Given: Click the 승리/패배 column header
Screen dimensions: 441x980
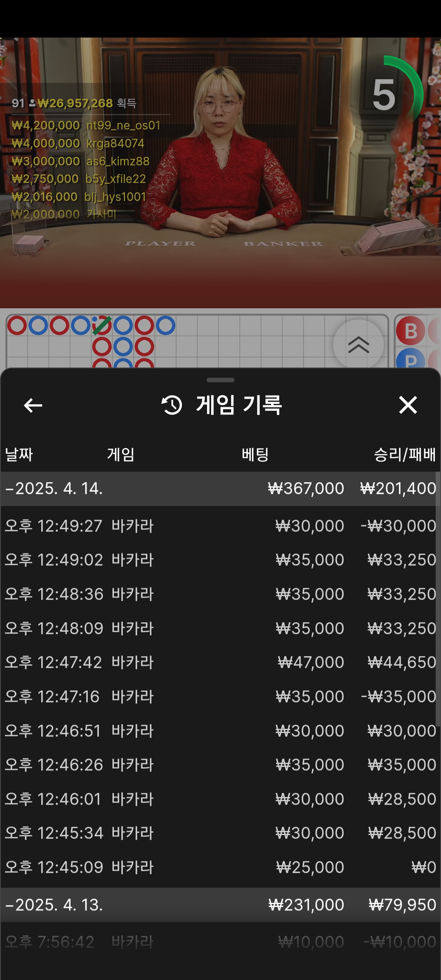Looking at the screenshot, I should pyautogui.click(x=405, y=454).
